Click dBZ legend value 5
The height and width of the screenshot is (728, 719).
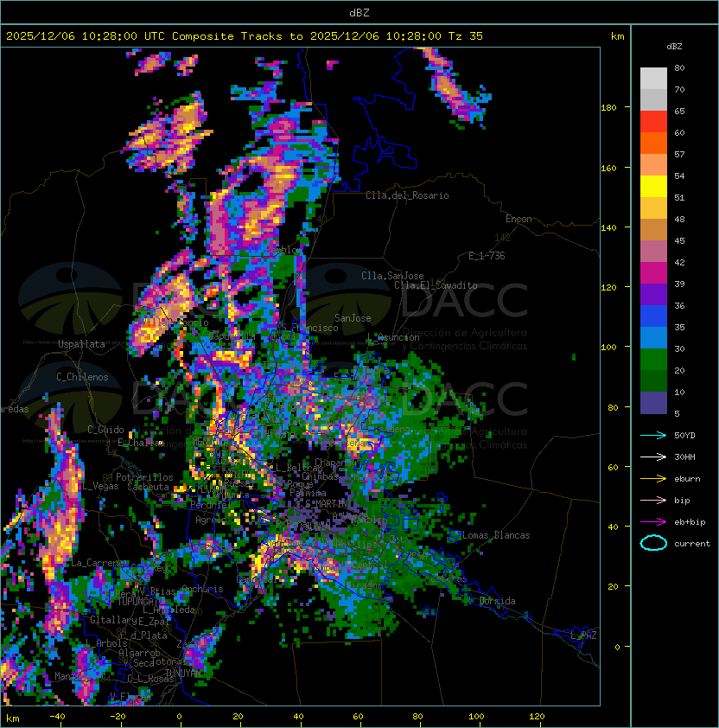(x=677, y=413)
